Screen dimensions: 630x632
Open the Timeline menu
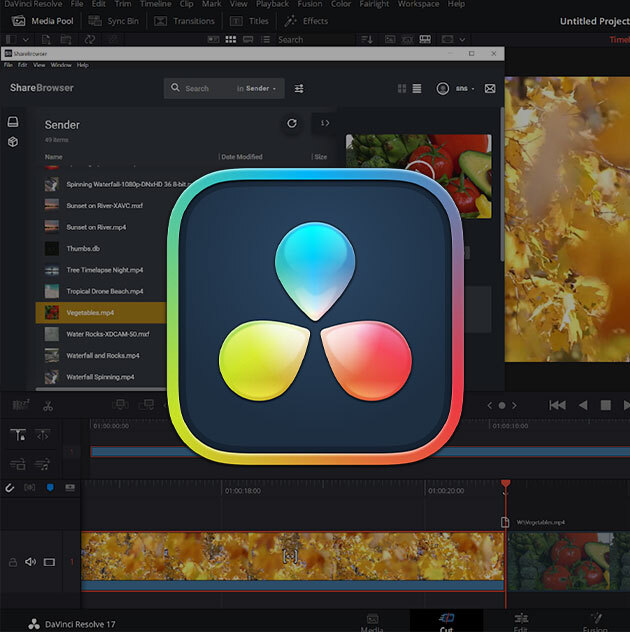tap(156, 4)
